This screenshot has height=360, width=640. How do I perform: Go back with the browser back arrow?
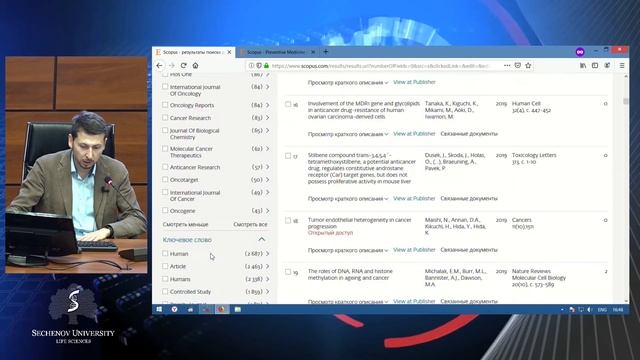click(x=159, y=65)
